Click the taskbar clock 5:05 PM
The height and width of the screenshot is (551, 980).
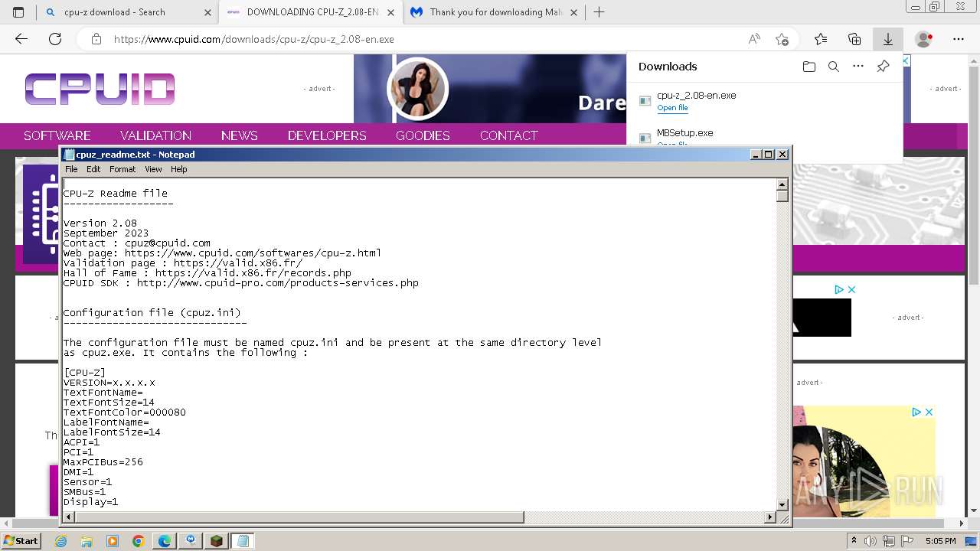(940, 541)
